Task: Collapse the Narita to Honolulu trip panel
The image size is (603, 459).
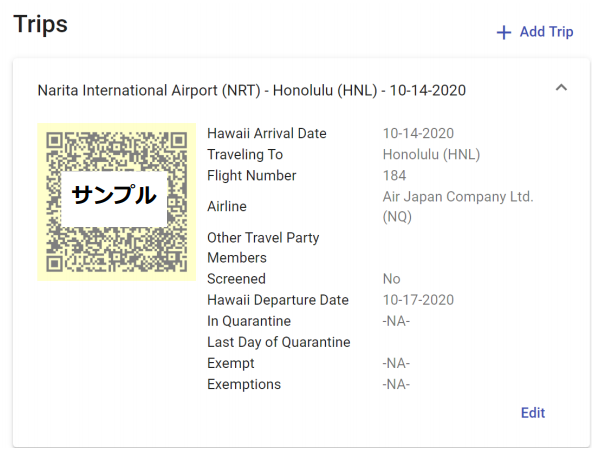Action: 561,88
